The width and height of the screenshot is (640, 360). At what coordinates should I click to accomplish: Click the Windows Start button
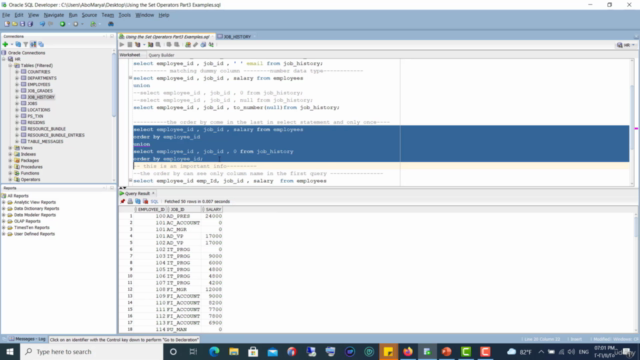pos(10,351)
